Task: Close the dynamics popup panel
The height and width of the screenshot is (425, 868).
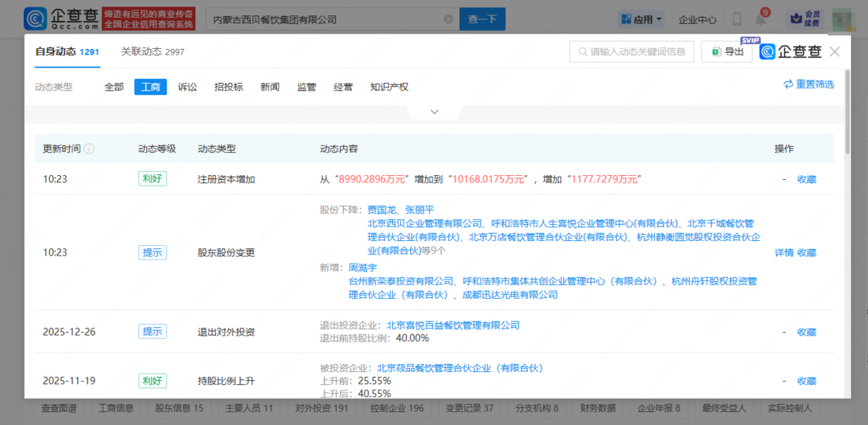Action: [834, 51]
